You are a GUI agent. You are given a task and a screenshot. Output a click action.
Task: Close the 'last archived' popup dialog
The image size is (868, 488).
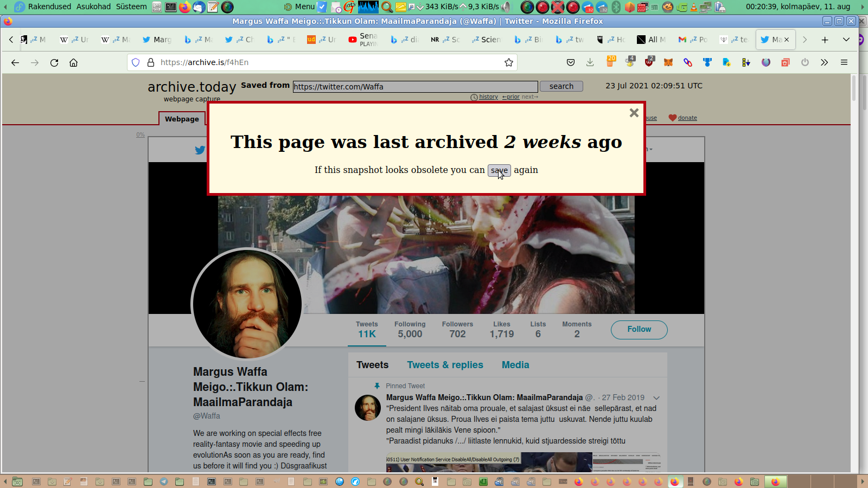[x=634, y=113]
